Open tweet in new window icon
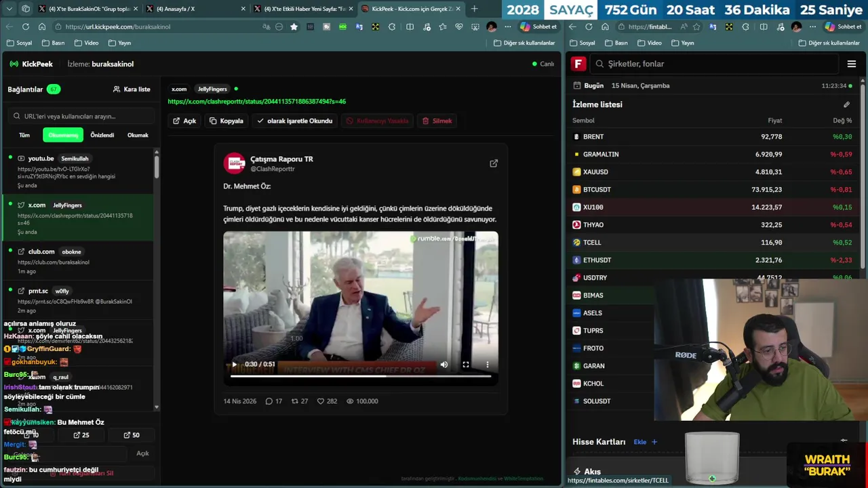This screenshot has height=488, width=868. (494, 163)
